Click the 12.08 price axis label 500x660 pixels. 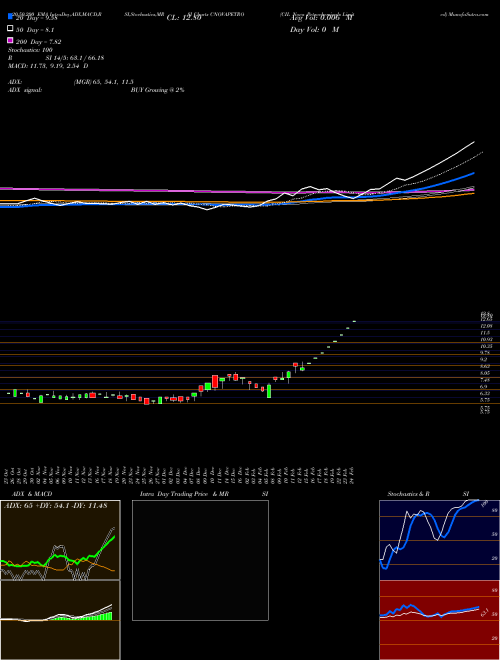pyautogui.click(x=487, y=326)
